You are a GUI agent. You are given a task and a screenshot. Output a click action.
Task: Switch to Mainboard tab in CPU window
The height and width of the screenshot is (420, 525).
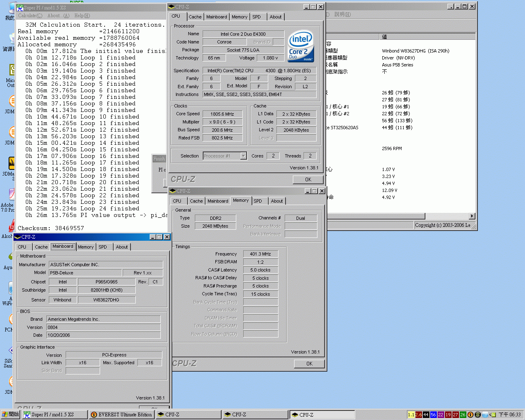coord(217,17)
